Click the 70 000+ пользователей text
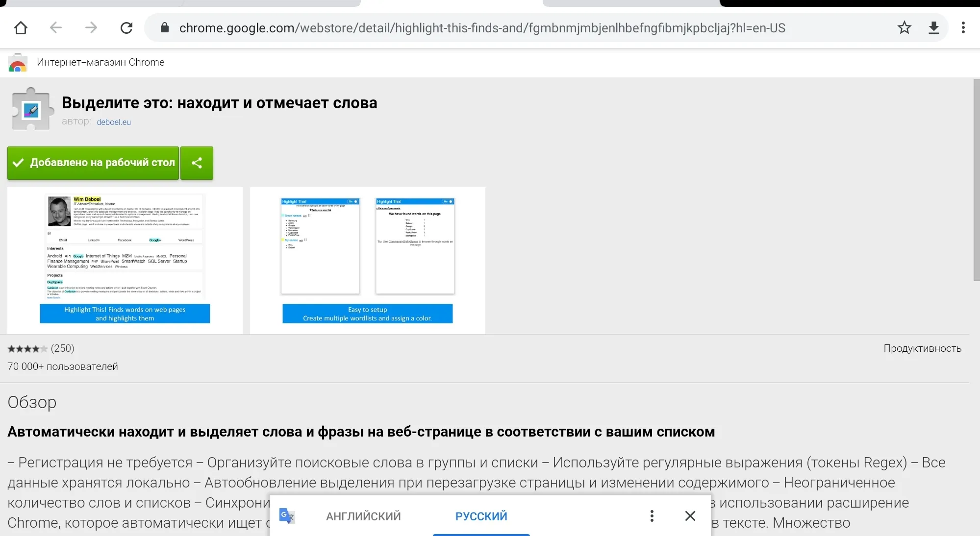The height and width of the screenshot is (536, 980). 63,366
